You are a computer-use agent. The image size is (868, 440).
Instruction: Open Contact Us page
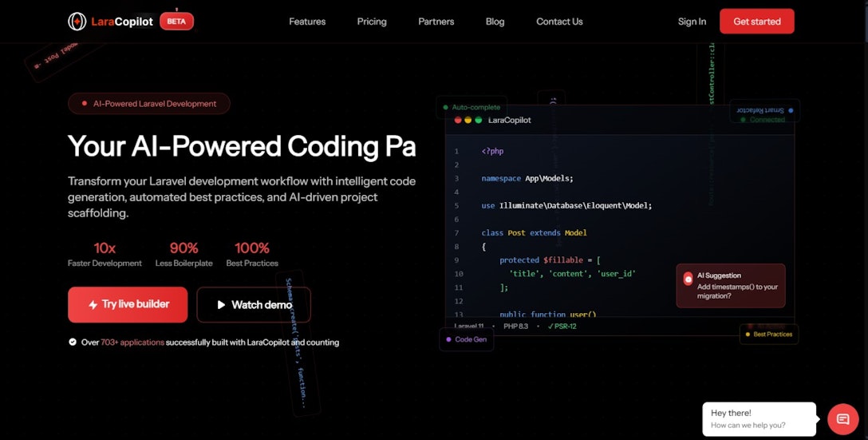point(559,22)
